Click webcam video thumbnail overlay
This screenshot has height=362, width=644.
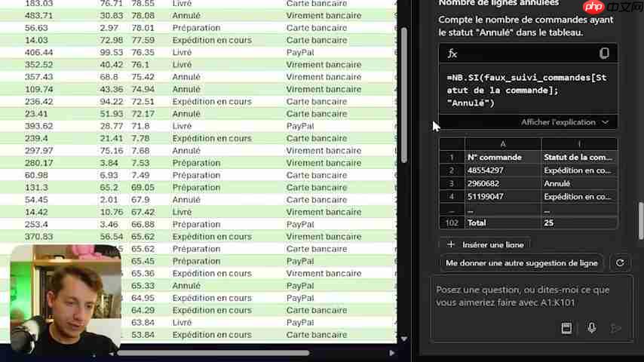66,299
